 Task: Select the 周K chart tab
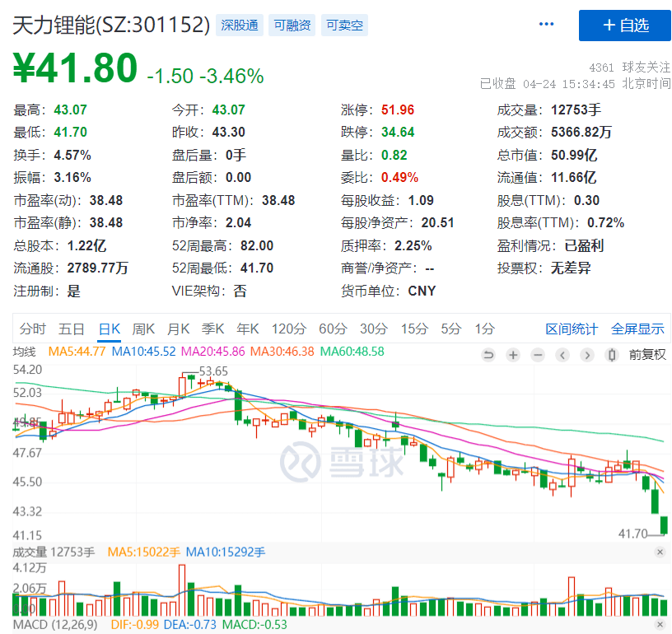(143, 329)
